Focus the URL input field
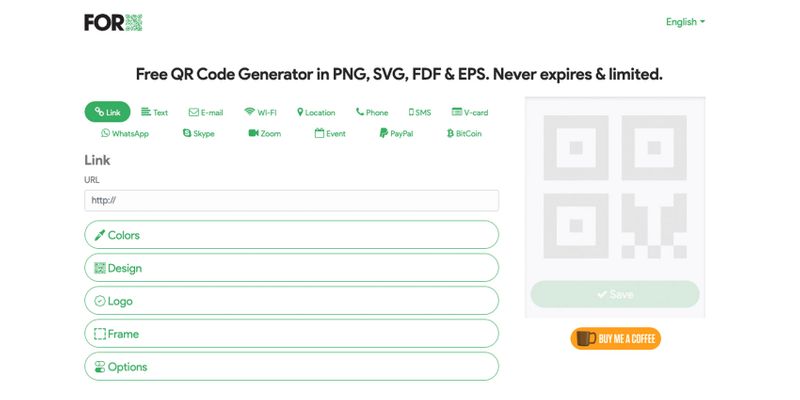This screenshot has width=800, height=400. point(291,200)
